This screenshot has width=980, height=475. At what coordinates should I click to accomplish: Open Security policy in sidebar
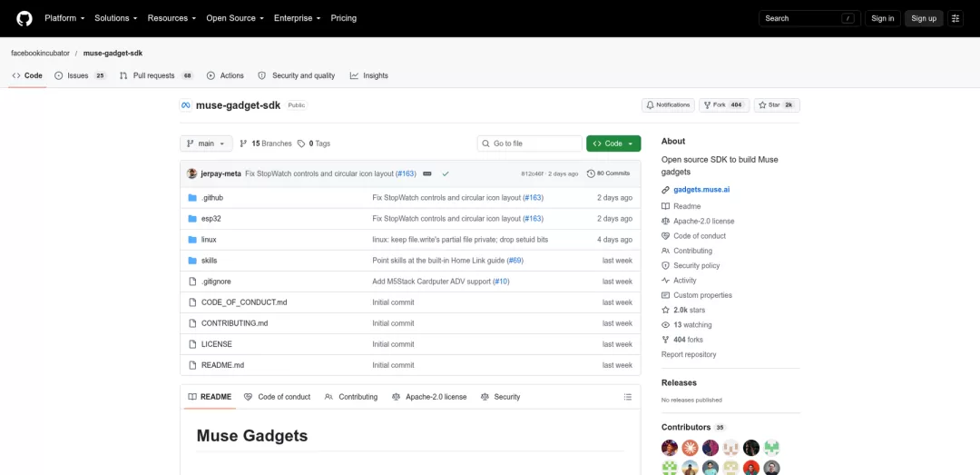(x=691, y=265)
